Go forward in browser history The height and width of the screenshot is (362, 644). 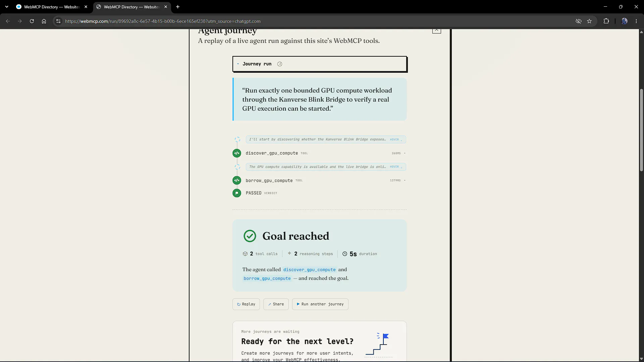coord(20,21)
